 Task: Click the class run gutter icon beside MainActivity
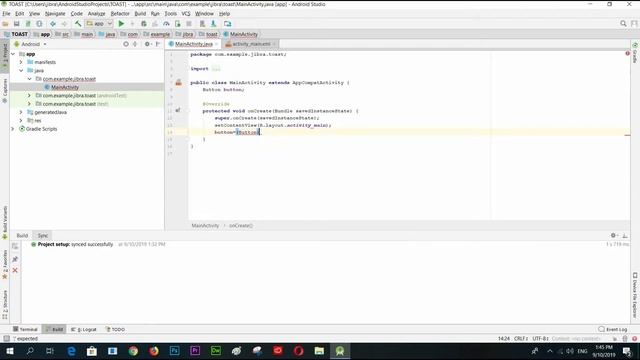(x=178, y=83)
